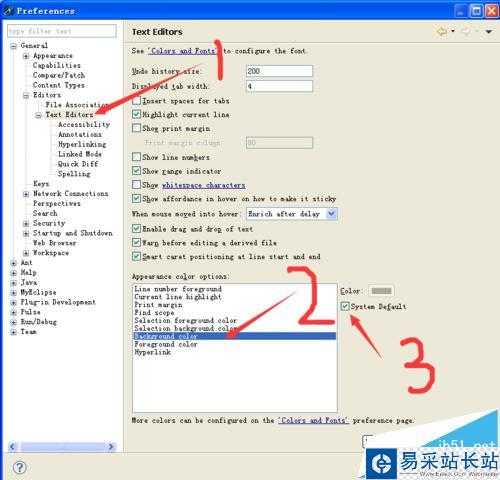Expand the Workspace tree node
Screen dimensions: 500x480
[26, 253]
